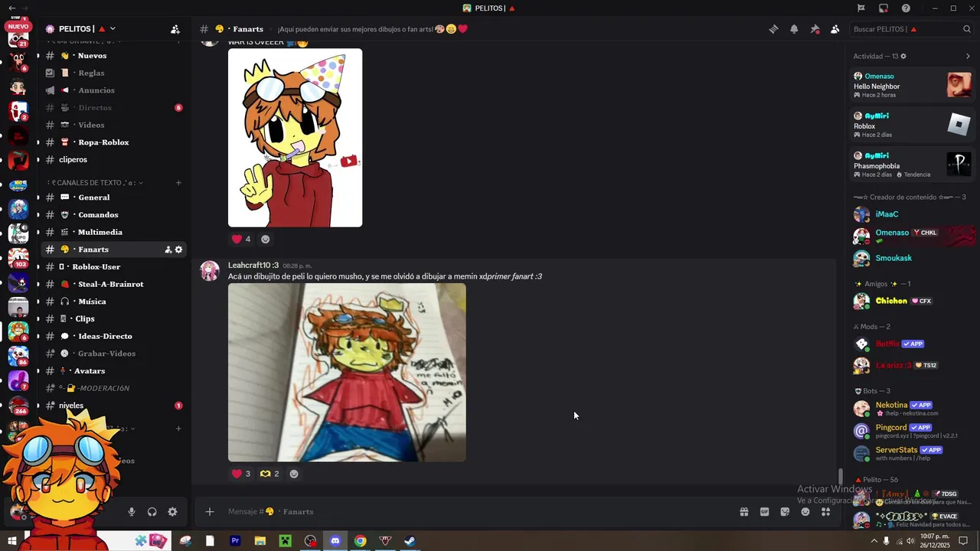Screen dimensions: 980x551
Task: Open Pingcord bot profile
Action: coord(913,431)
